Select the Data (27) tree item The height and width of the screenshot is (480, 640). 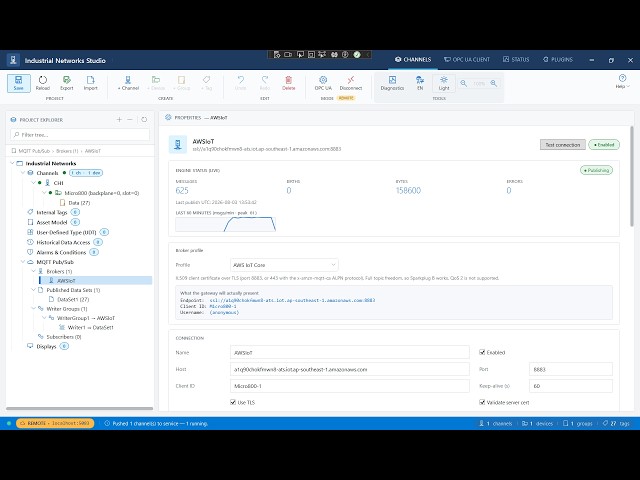pos(75,203)
